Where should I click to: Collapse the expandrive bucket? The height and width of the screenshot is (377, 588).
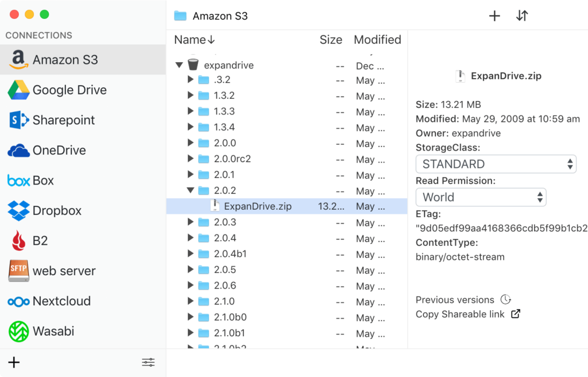click(x=179, y=65)
